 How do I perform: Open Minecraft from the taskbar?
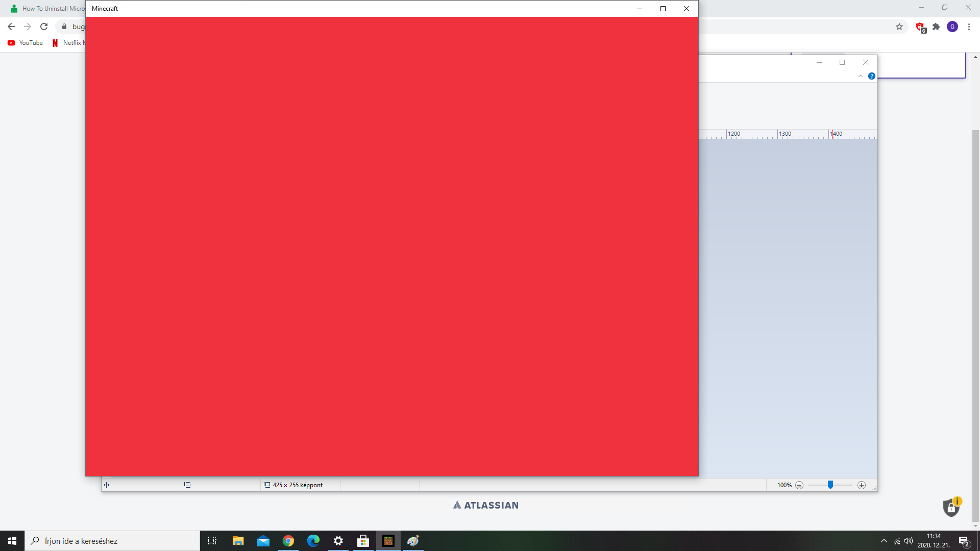point(388,541)
